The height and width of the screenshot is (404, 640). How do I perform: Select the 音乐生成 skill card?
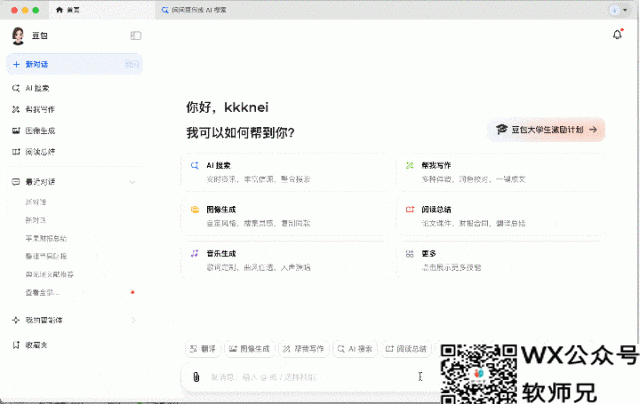[286, 260]
